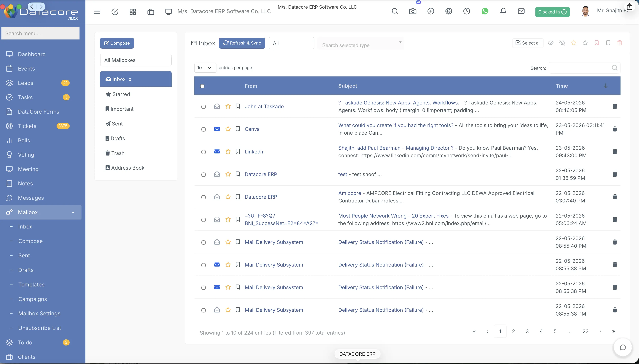The width and height of the screenshot is (639, 364).
Task: Bookmark the Canva email as important
Action: click(238, 129)
